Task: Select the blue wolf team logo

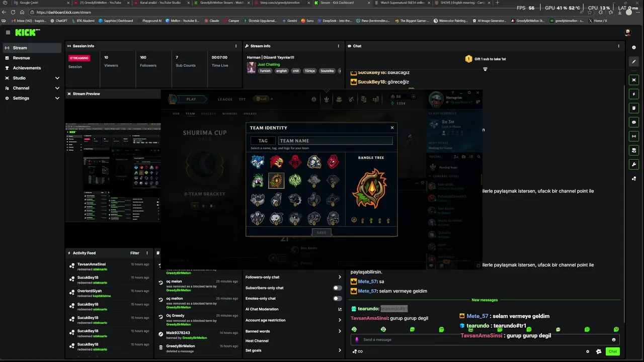Action: (x=258, y=162)
